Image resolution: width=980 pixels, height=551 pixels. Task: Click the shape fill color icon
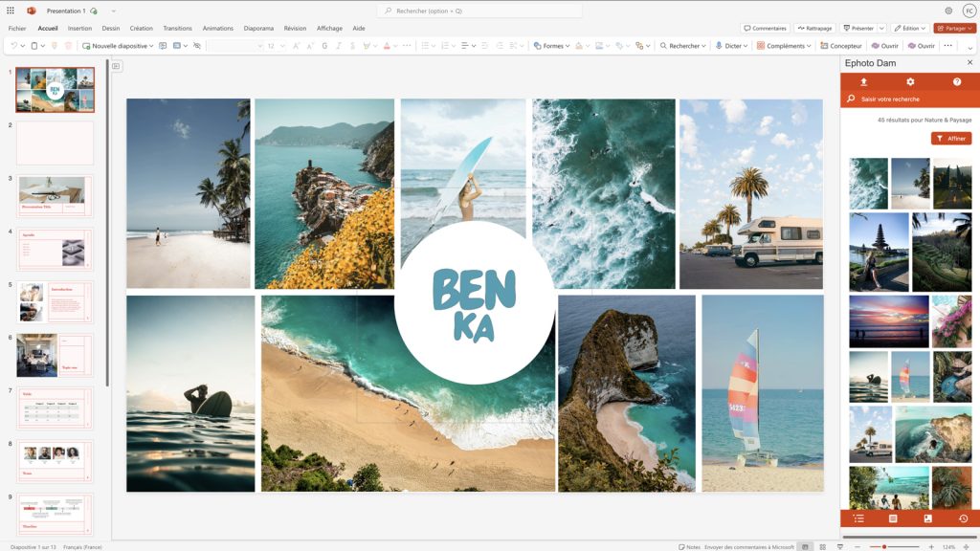coord(579,46)
